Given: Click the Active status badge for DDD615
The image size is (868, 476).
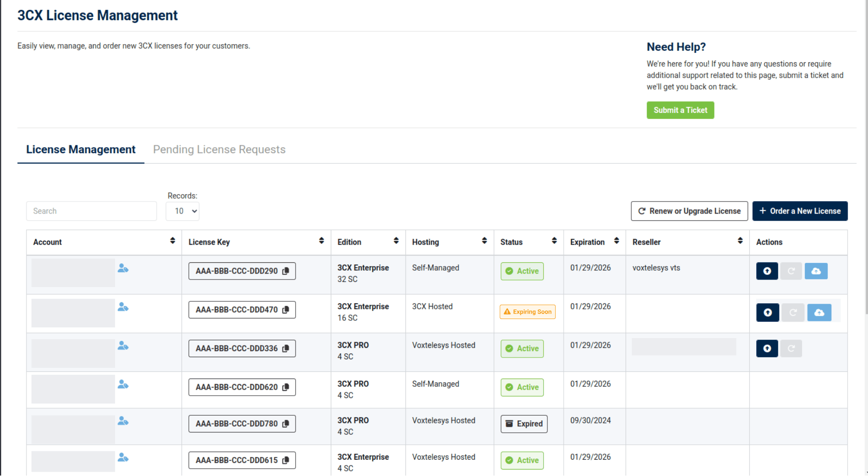Looking at the screenshot, I should 522,461.
